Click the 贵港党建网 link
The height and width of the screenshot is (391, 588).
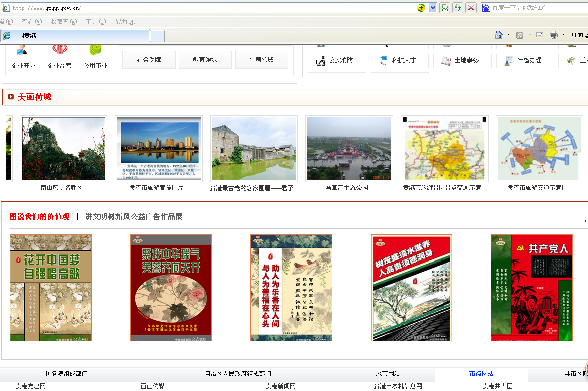point(30,386)
